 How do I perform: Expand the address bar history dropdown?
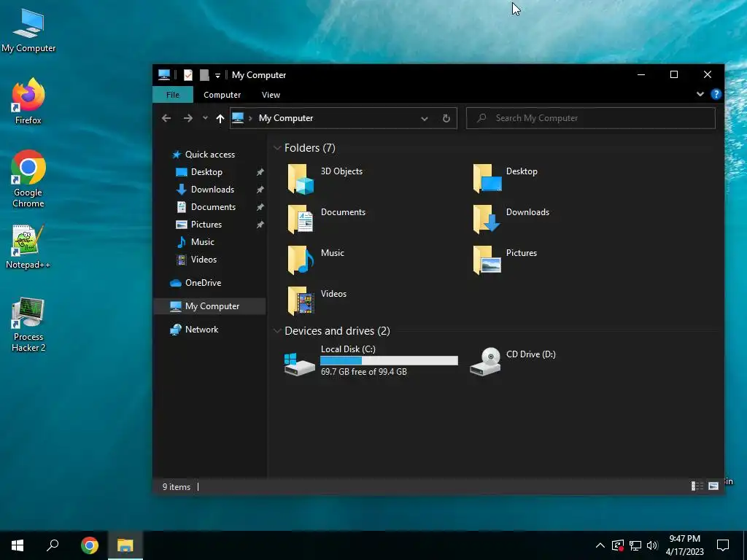(x=425, y=119)
